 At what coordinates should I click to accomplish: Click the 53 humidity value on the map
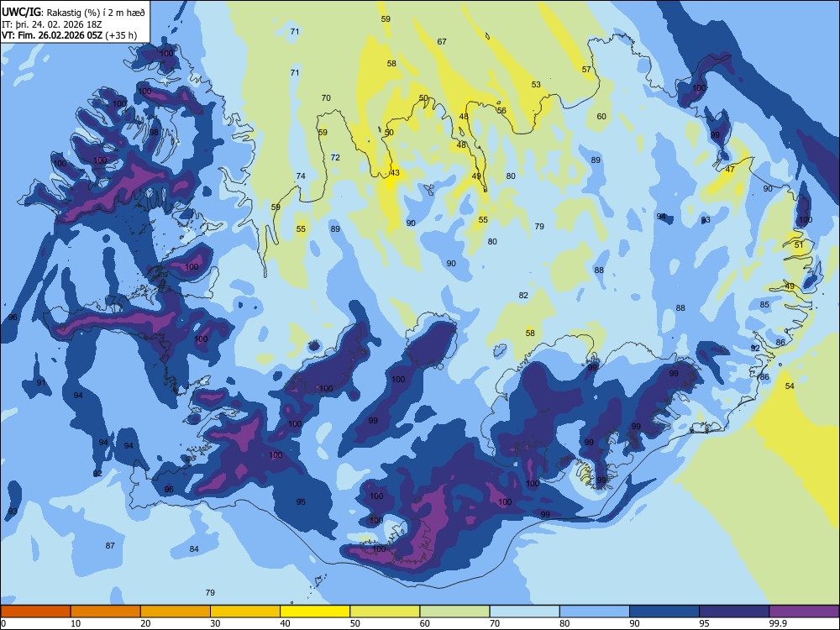tap(536, 84)
